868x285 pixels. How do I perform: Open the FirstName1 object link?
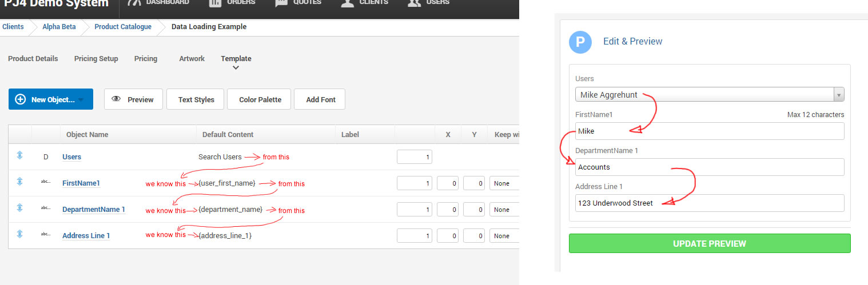[x=81, y=183]
